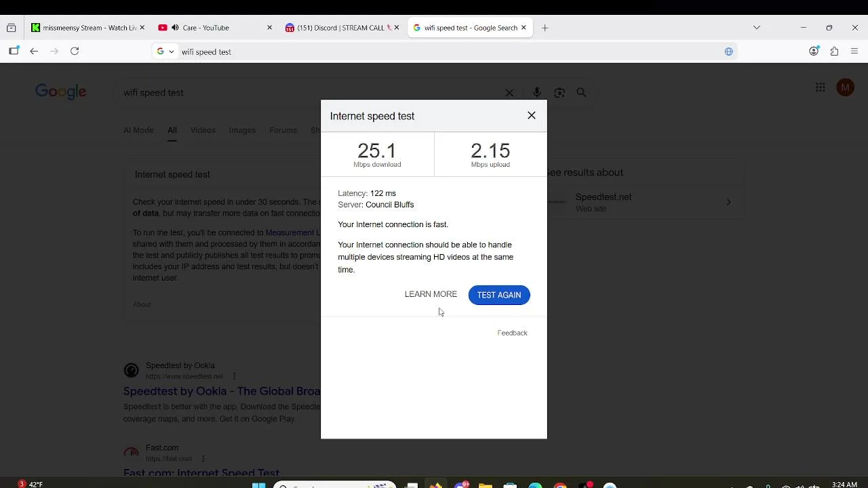This screenshot has height=488, width=868.
Task: Click the 3:24 AM taskbar clock
Action: click(x=844, y=484)
